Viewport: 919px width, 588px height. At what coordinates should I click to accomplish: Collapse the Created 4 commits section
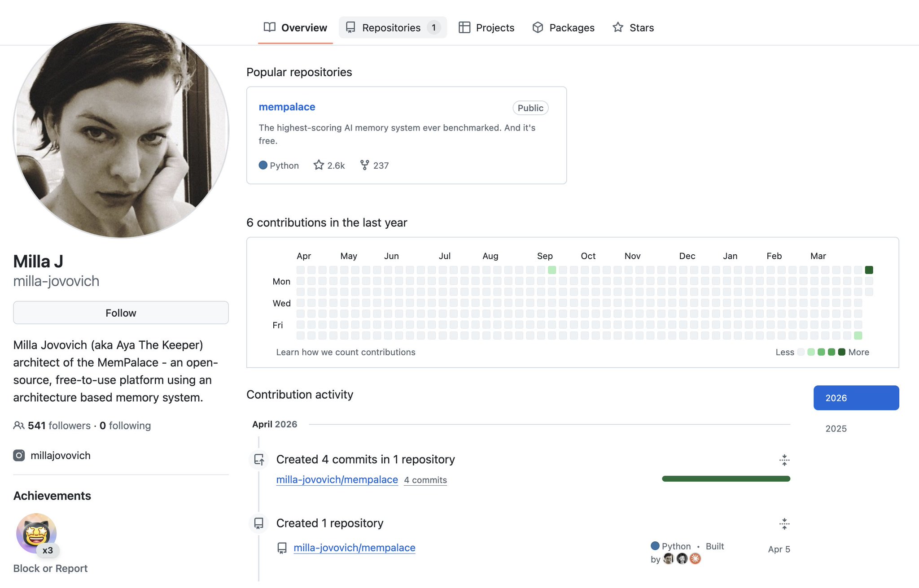point(784,460)
